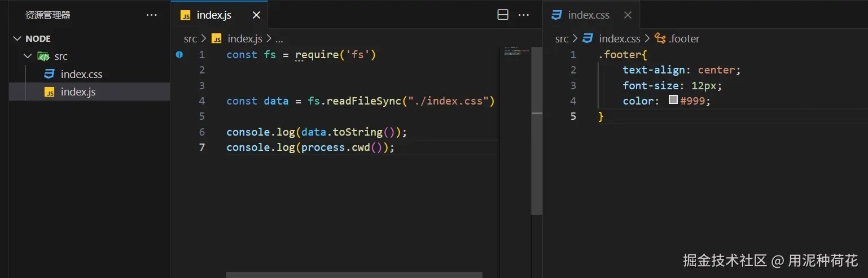The width and height of the screenshot is (868, 278).
Task: Click the CSS icon in index.css breadcrumb
Action: (588, 39)
